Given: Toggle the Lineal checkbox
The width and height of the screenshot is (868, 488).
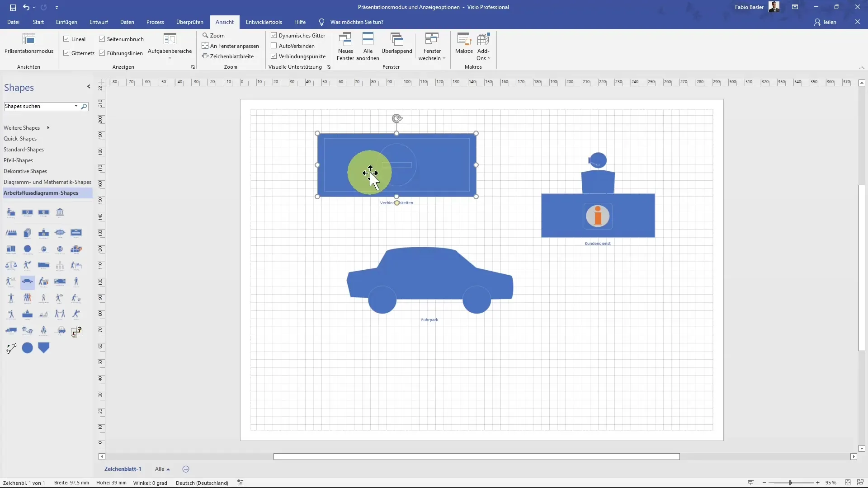Looking at the screenshot, I should tap(66, 39).
